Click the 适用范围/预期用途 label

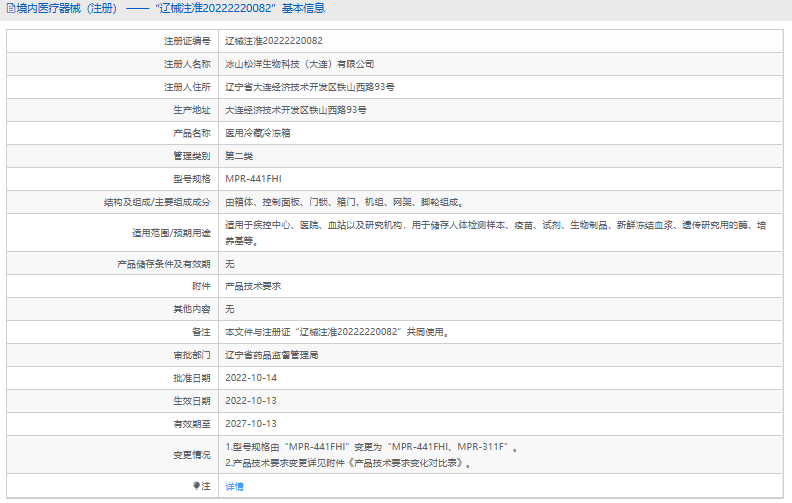tap(171, 233)
